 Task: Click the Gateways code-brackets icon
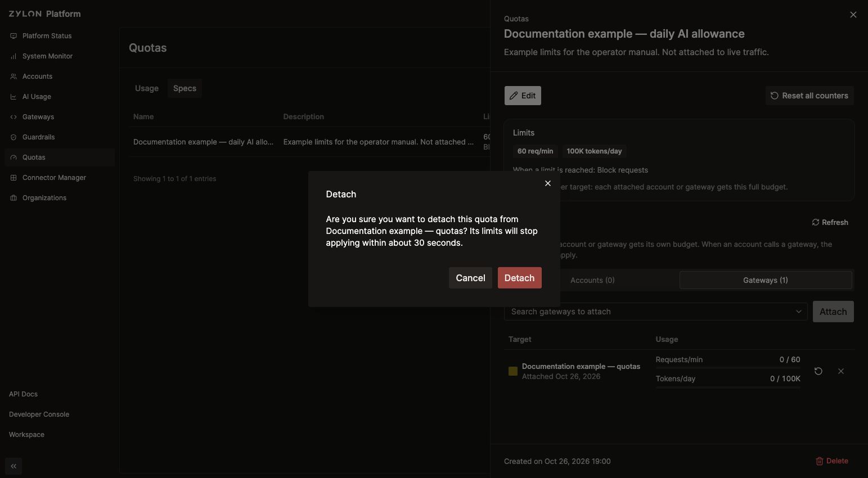tap(14, 117)
